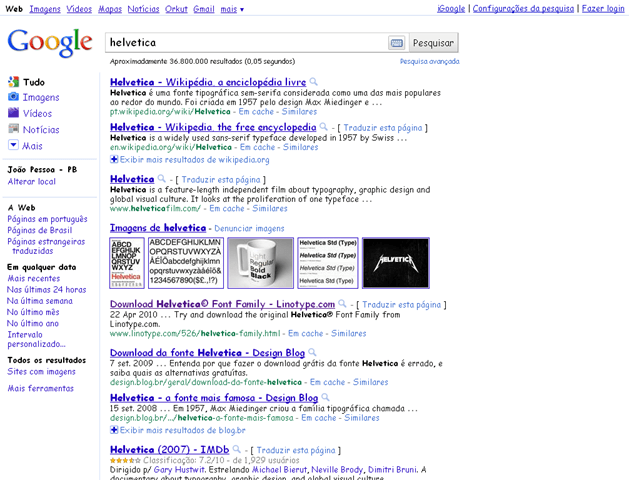Viewport: 629px width, 480px height.
Task: Open Imagens de helvetica link
Action: (x=158, y=228)
